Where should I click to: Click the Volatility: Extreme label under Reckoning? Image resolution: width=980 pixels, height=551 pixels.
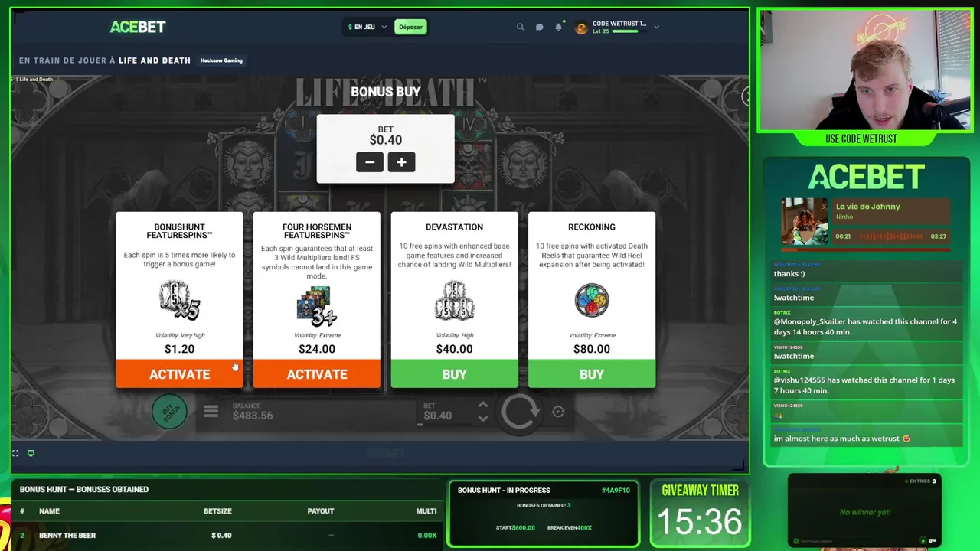592,335
